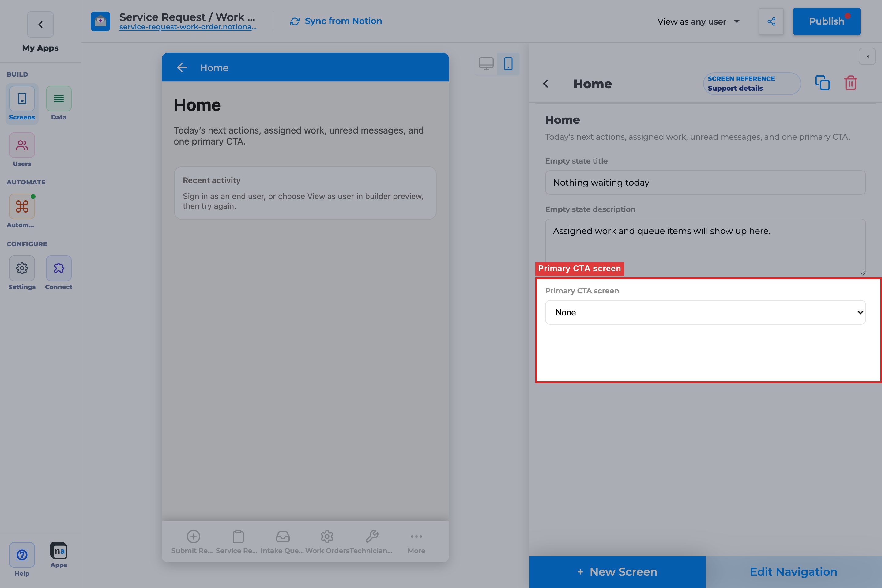The width and height of the screenshot is (882, 588).
Task: Click the Empty state title field
Action: point(705,183)
